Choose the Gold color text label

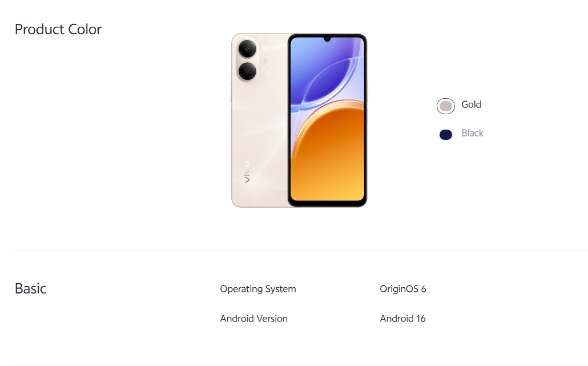point(471,104)
